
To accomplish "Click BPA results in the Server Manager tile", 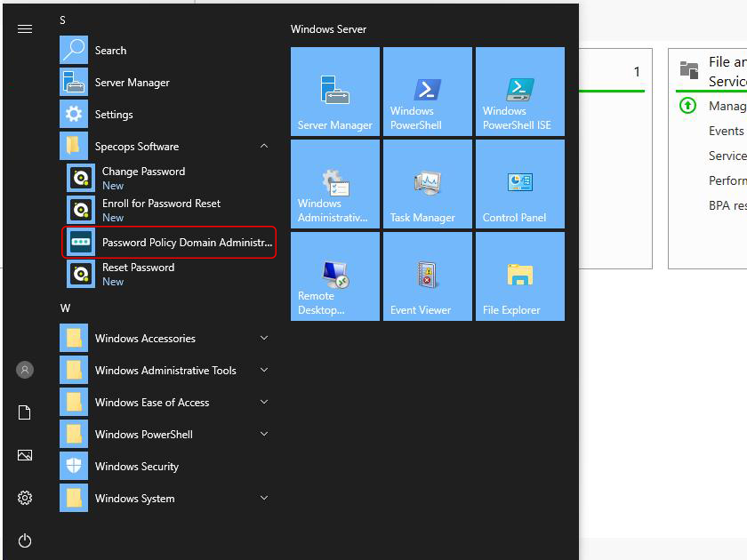I will pyautogui.click(x=727, y=205).
